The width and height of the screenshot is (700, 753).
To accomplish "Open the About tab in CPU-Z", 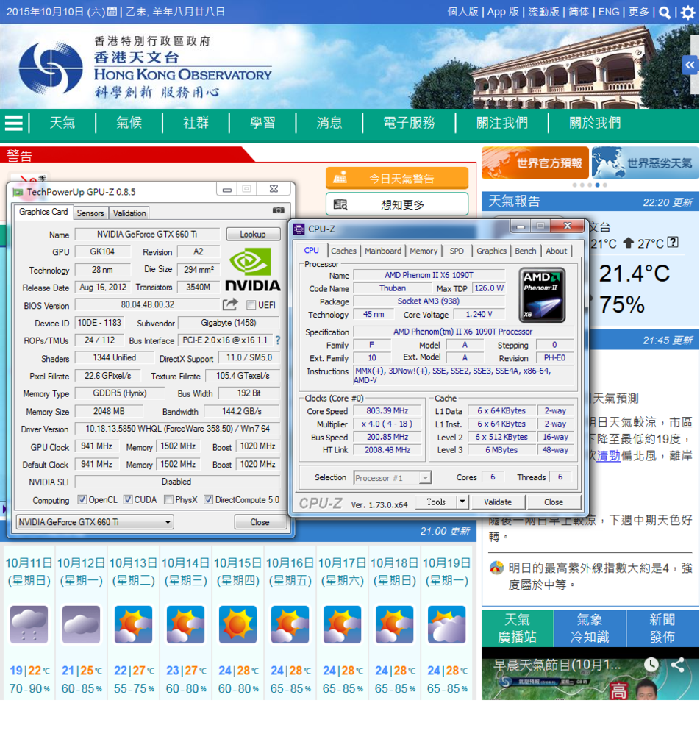I will (x=556, y=251).
